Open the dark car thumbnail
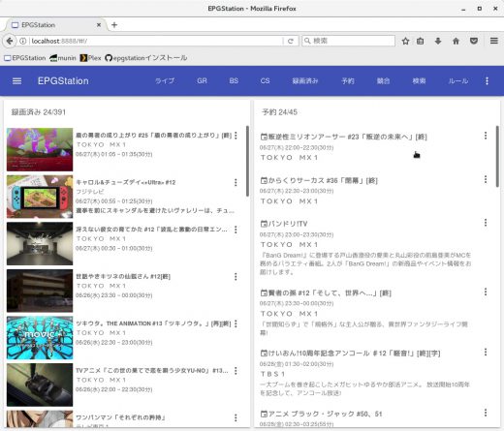504x431 pixels. coord(40,385)
